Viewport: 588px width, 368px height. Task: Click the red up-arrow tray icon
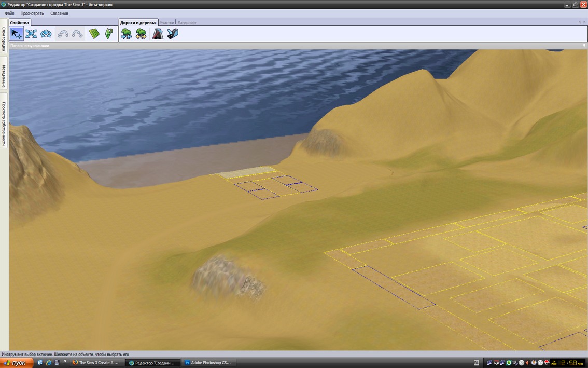547,363
